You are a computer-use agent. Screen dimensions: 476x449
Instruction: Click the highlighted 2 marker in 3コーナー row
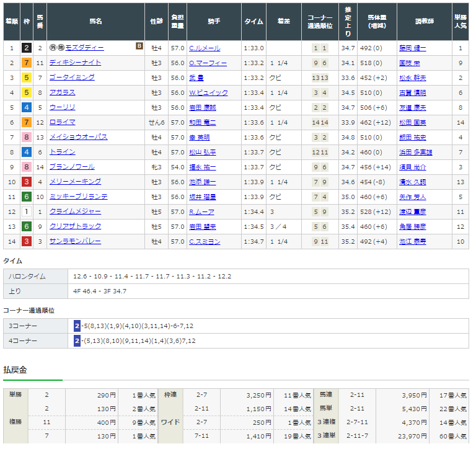point(77,326)
